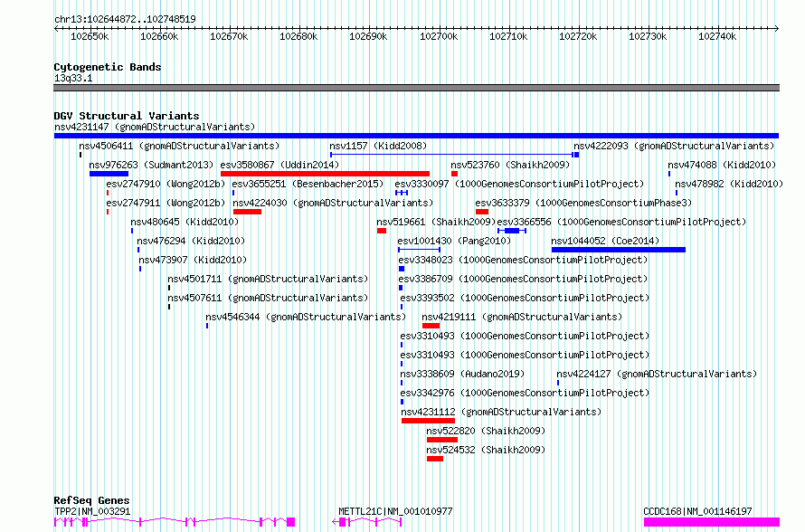
Task: Click the nsv473907 (Kidd2010) label
Action: coord(193,260)
